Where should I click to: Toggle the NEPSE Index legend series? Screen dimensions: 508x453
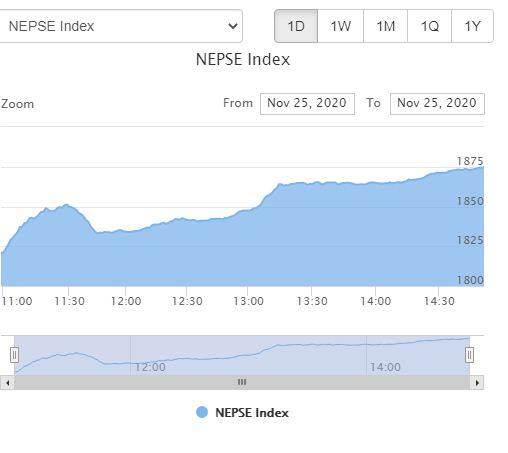242,413
